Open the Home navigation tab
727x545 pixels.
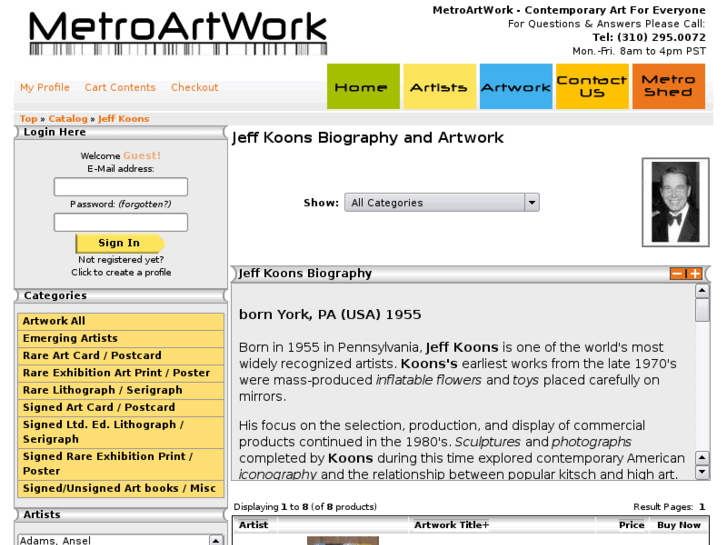(x=363, y=87)
